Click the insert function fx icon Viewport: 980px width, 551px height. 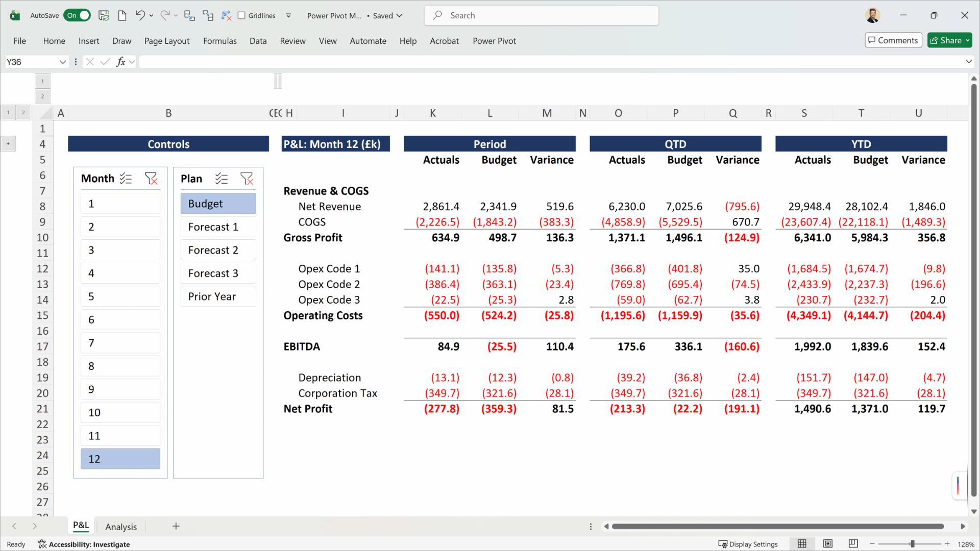point(121,62)
